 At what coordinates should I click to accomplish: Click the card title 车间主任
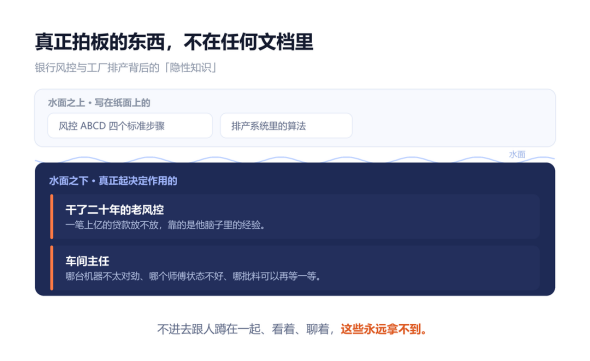[x=87, y=261]
